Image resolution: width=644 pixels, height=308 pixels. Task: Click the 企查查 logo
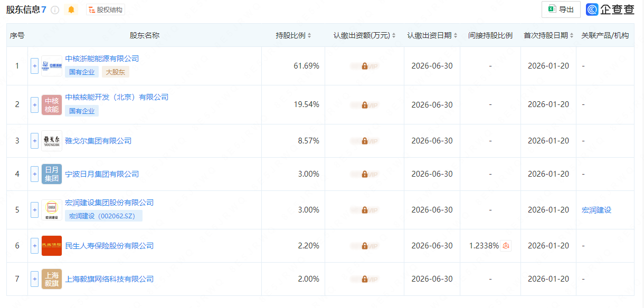[610, 9]
